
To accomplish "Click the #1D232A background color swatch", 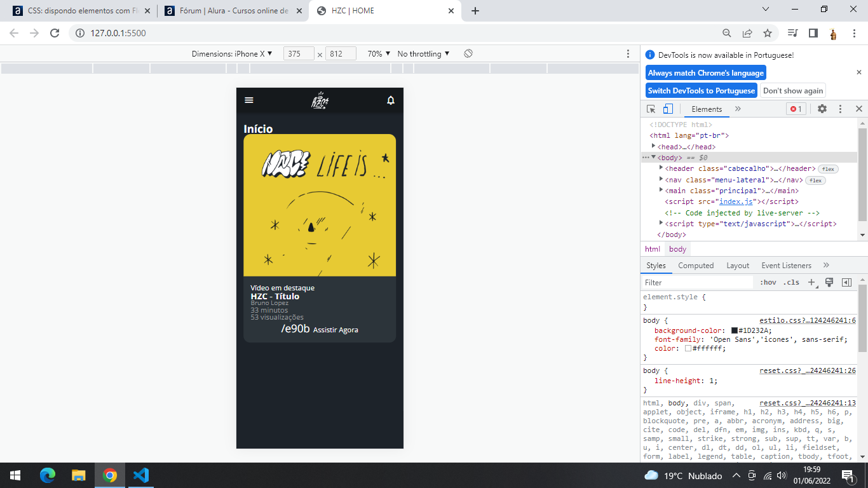I will (734, 330).
